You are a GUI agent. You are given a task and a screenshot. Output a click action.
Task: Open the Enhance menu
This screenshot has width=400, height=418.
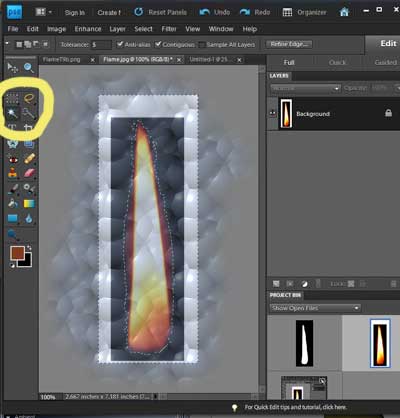pos(88,29)
